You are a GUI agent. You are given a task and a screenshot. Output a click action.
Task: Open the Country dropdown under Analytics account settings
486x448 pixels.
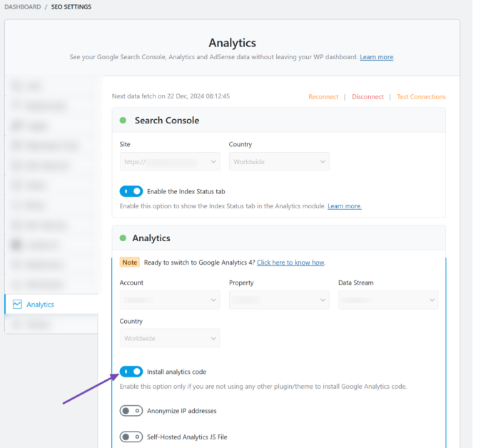coord(170,338)
